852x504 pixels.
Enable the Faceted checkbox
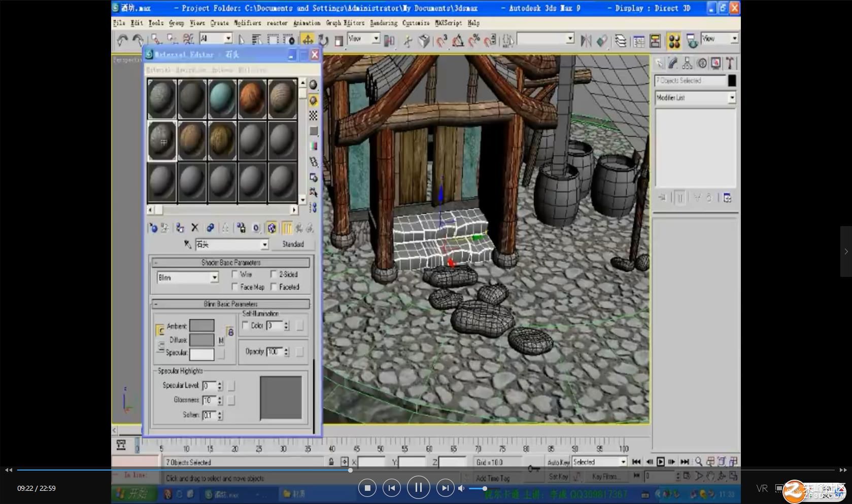coord(274,287)
